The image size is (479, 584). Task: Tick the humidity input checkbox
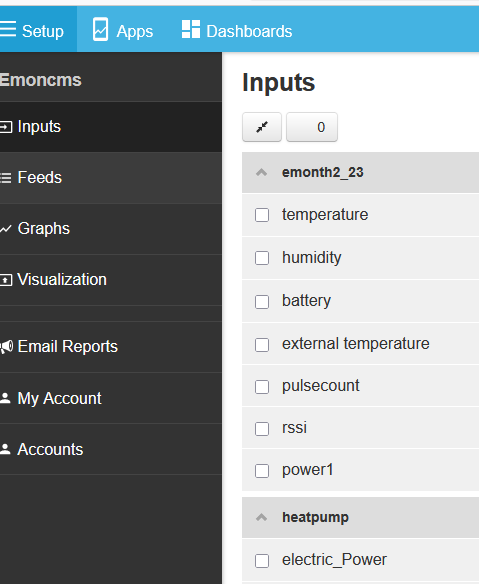click(x=262, y=258)
